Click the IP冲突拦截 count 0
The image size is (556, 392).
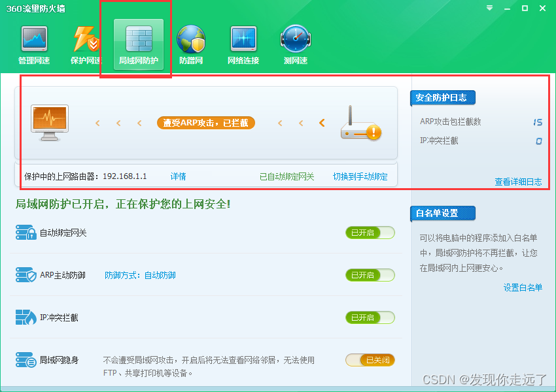tap(538, 141)
